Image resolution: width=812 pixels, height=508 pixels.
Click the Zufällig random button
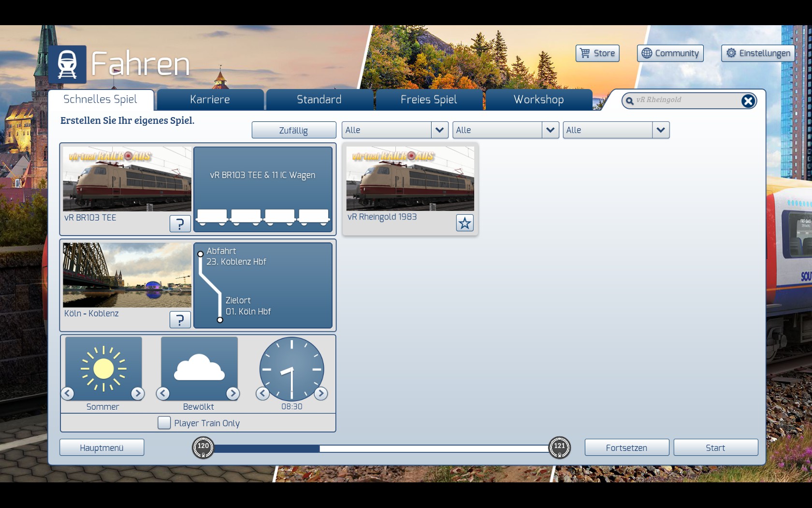pyautogui.click(x=293, y=130)
